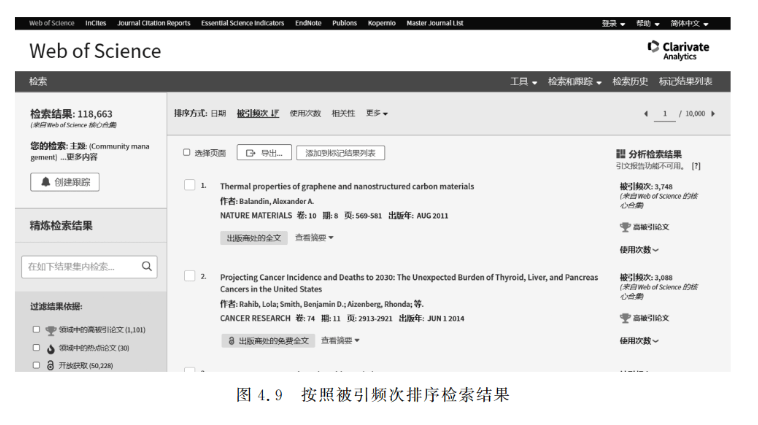The width and height of the screenshot is (758, 425).
Task: Click trophy icon beside 领域中的高被引论文 filter
Action: (x=51, y=330)
